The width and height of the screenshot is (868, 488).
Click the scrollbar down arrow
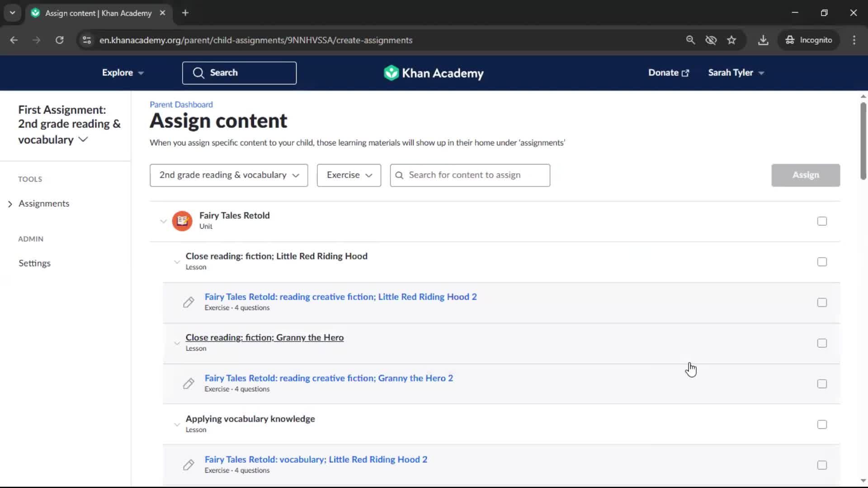coord(863,481)
